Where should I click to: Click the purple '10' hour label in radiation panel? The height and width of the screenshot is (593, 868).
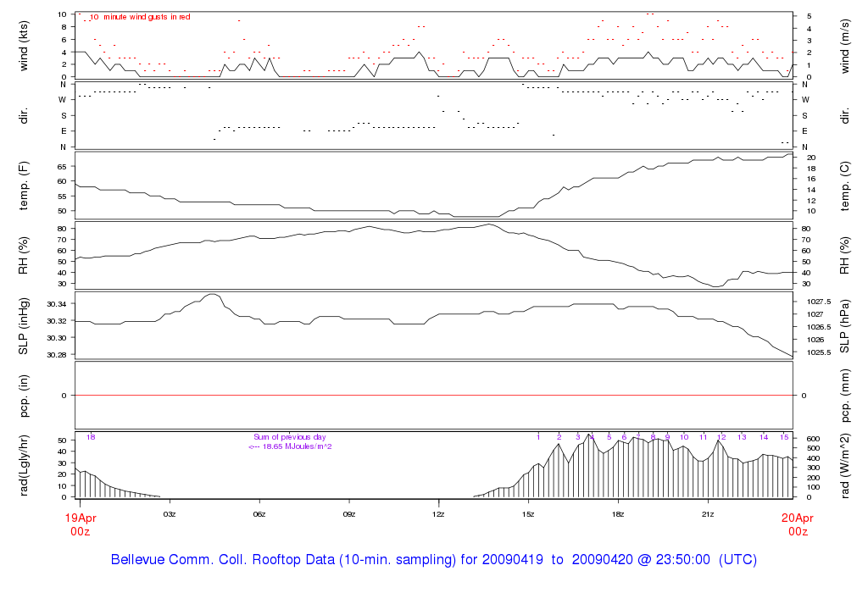pyautogui.click(x=684, y=437)
